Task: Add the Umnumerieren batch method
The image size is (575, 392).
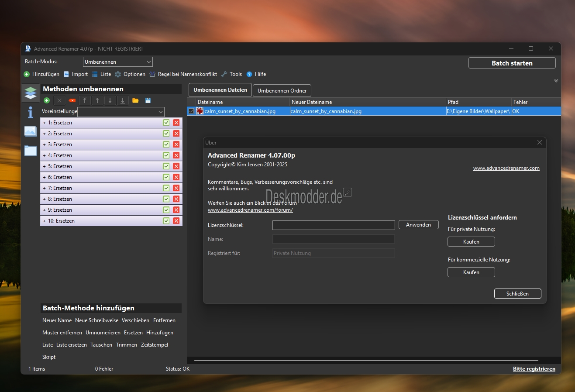Action: (x=103, y=333)
